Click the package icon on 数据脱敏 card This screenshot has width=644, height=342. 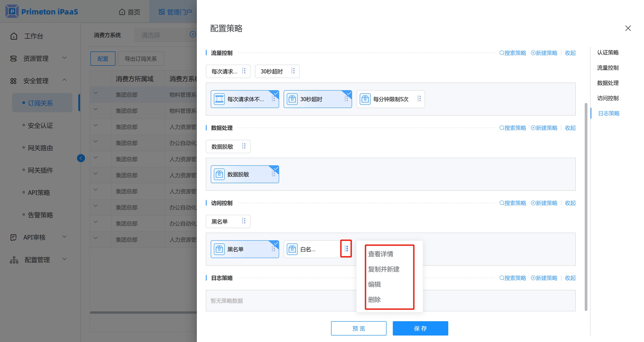(x=219, y=174)
